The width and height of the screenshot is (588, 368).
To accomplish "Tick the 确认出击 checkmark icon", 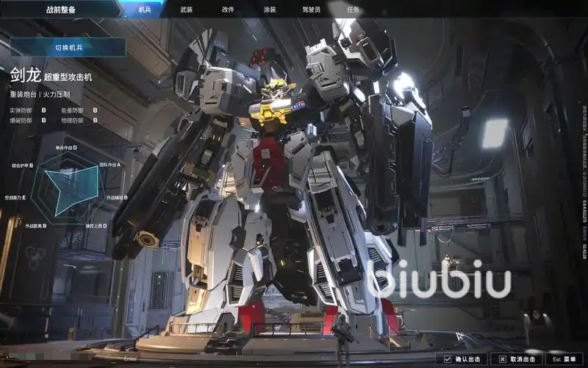I will (448, 359).
